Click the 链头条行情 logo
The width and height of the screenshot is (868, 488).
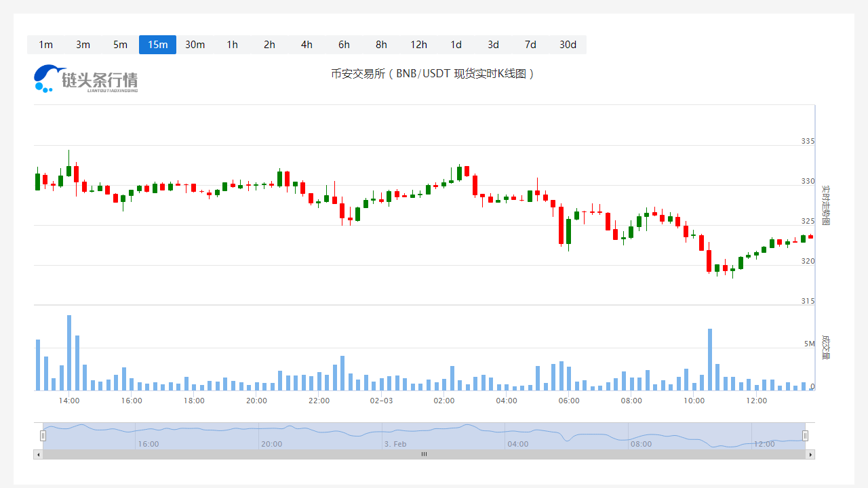click(x=86, y=79)
